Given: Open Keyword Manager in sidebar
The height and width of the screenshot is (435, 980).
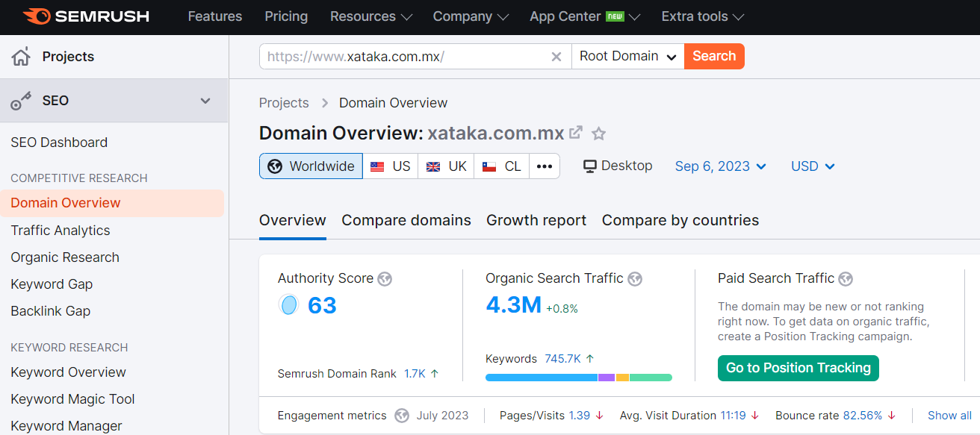Looking at the screenshot, I should pyautogui.click(x=66, y=426).
